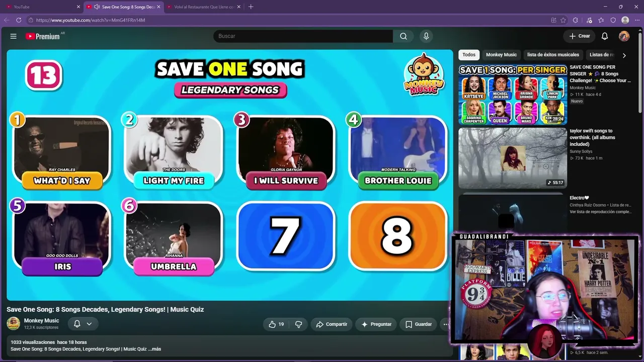Click the video title below the player
This screenshot has width=644, height=362.
click(105, 309)
